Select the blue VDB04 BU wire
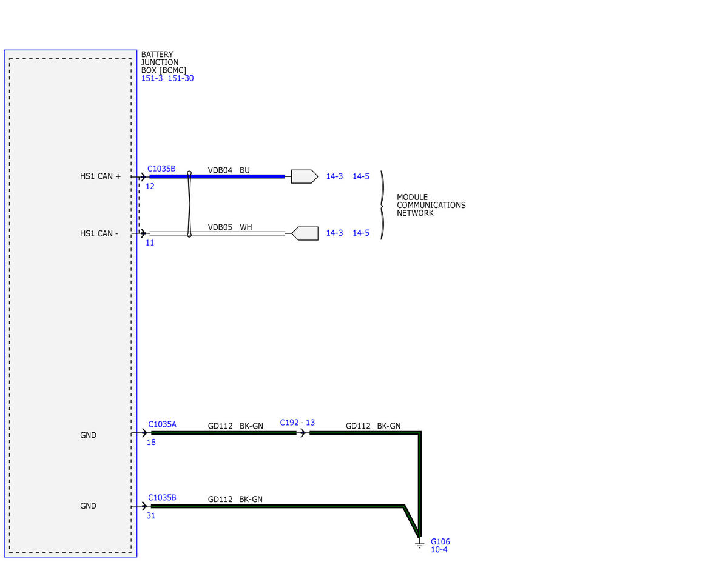Screen dimensions: 728x562 217,176
